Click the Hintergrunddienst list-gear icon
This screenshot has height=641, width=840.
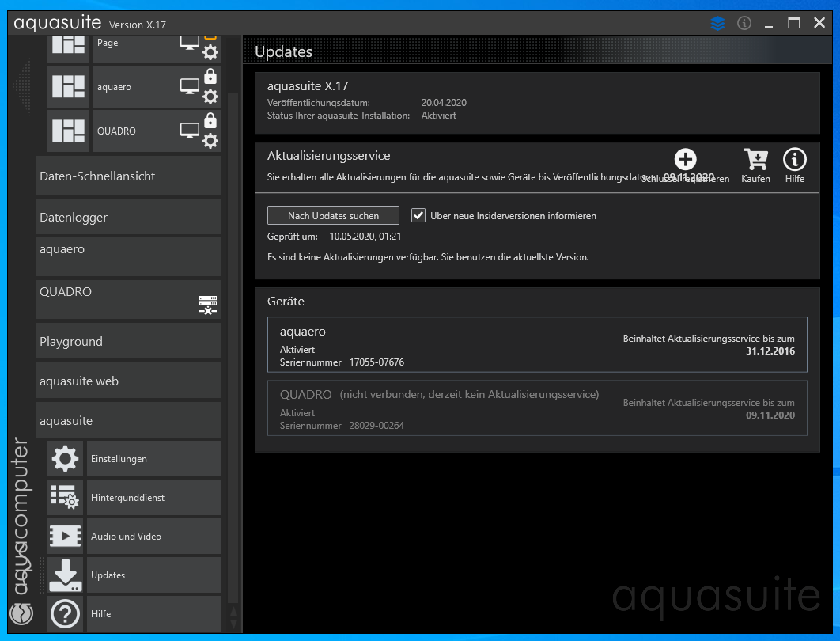(65, 498)
